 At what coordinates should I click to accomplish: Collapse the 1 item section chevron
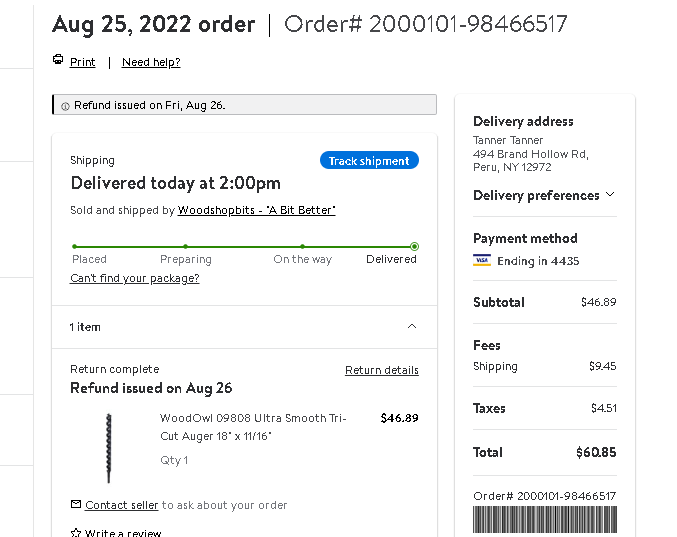point(412,326)
